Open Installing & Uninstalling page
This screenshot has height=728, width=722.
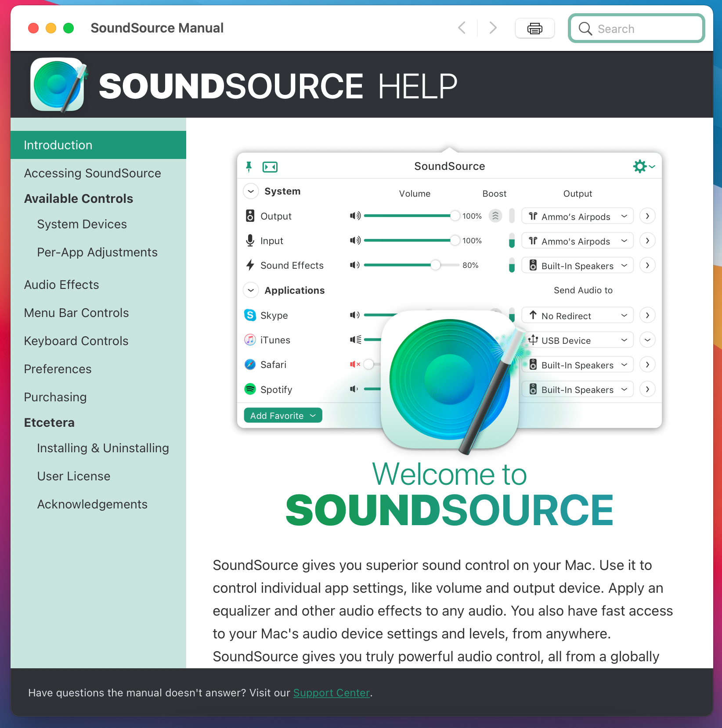[x=103, y=448]
